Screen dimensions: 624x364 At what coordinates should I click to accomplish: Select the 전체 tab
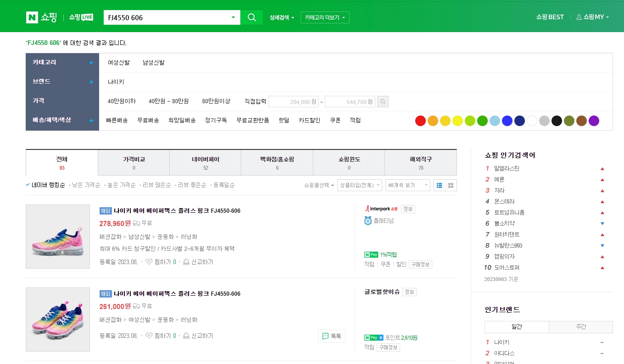tap(62, 163)
